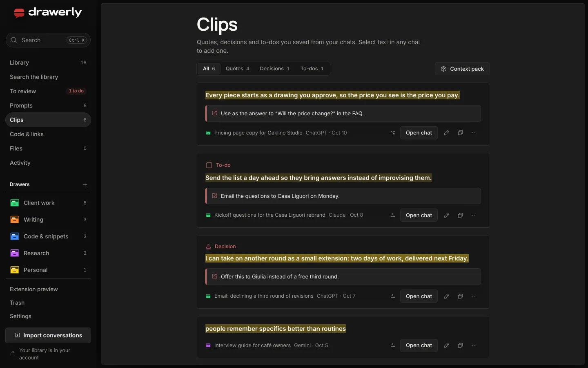Open more options for the revisions email clip

point(474,296)
